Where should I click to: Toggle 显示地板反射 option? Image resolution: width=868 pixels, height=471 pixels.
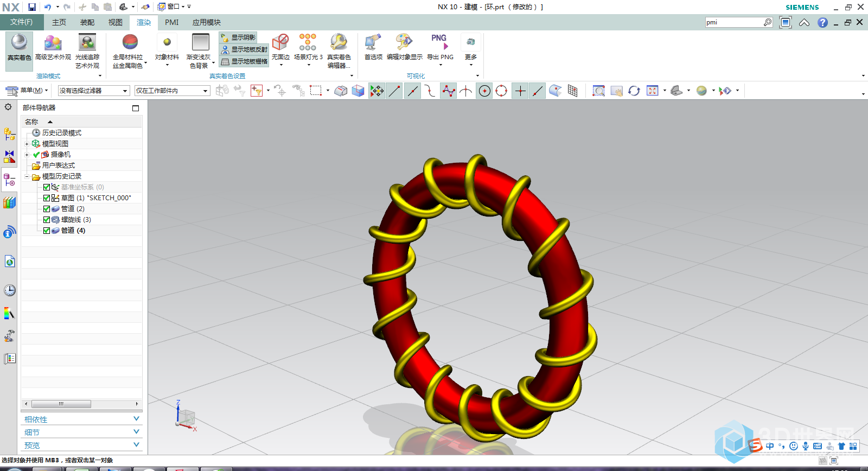coord(244,49)
